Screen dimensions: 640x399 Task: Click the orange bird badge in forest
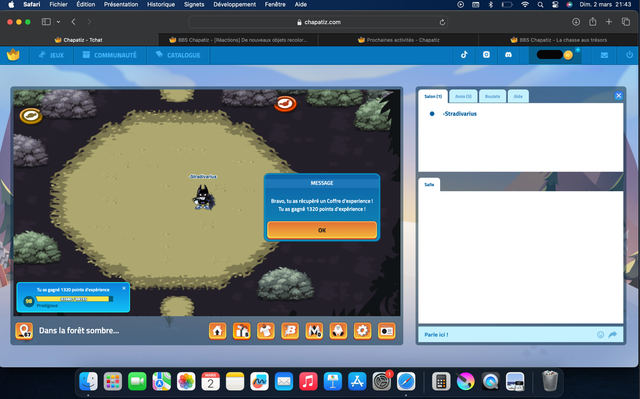(x=285, y=104)
